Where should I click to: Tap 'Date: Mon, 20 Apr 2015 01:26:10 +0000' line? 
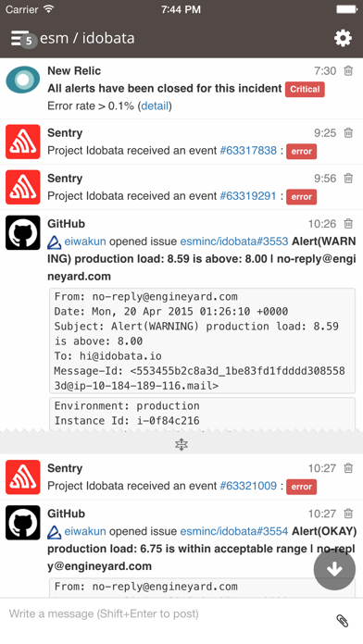(x=171, y=311)
